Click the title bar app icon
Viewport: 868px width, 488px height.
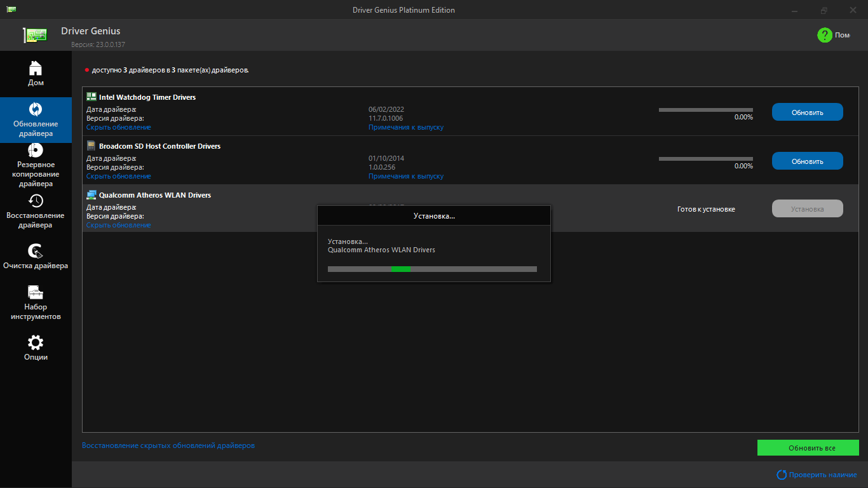point(11,10)
